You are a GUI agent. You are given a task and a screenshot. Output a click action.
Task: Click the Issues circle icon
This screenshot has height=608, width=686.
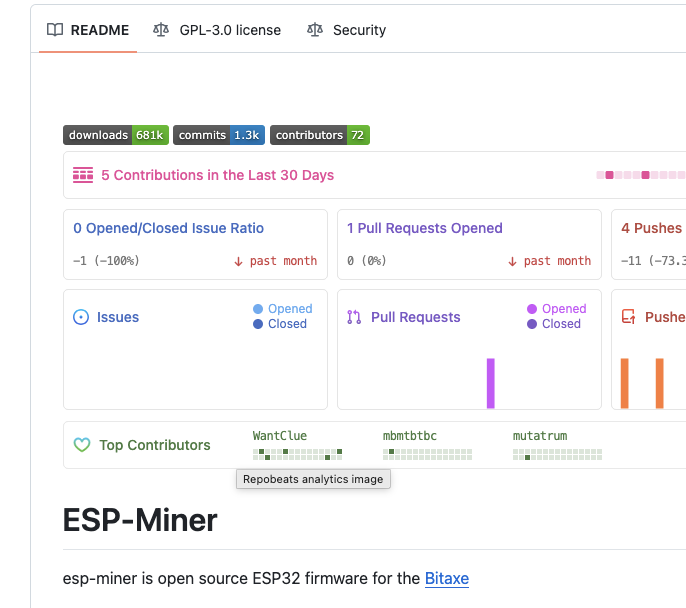(x=81, y=317)
